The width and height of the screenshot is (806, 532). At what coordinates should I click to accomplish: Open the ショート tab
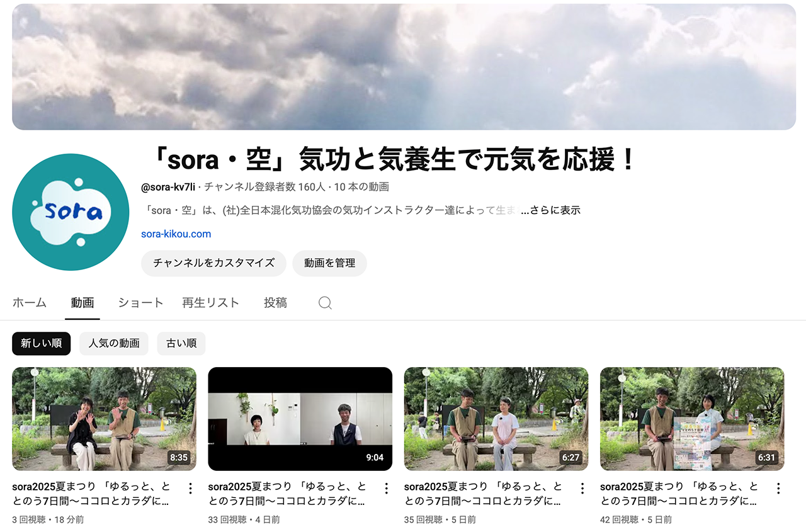click(x=140, y=303)
